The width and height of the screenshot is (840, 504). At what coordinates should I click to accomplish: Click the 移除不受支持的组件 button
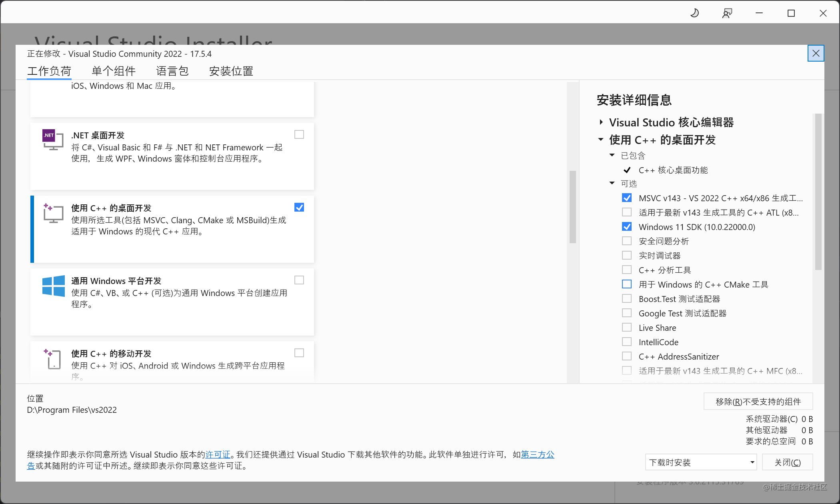click(758, 401)
